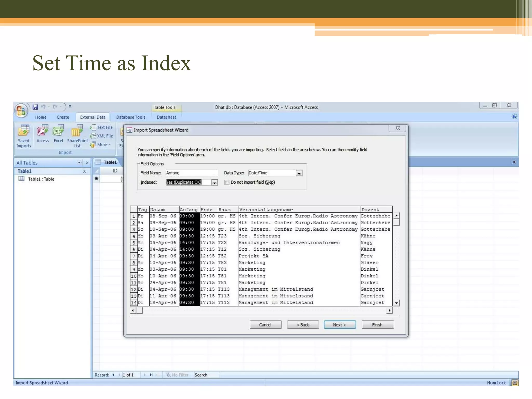Collapse the Table1 group in navigation pane
The width and height of the screenshot is (532, 399).
(x=84, y=171)
